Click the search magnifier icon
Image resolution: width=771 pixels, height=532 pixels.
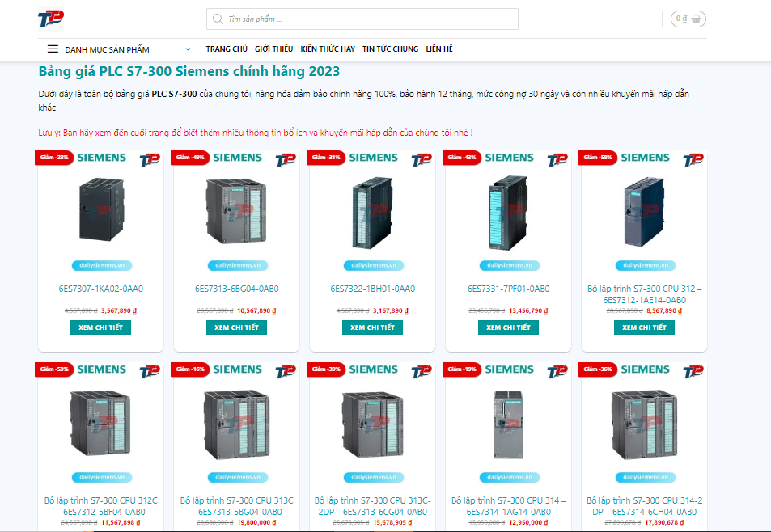218,19
